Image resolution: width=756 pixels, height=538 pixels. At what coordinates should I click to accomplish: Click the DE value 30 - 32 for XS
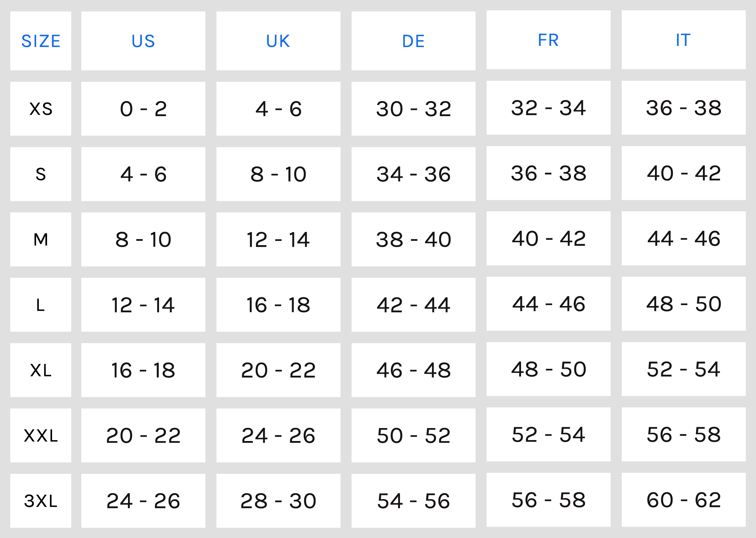click(x=413, y=109)
